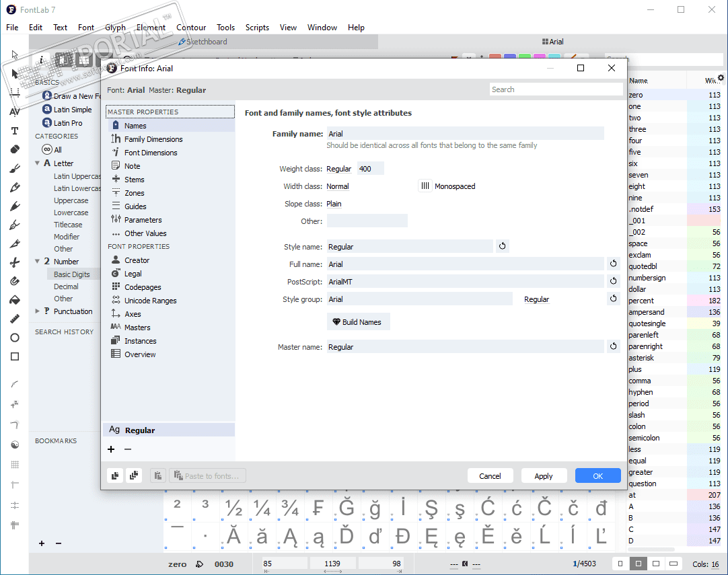Open the Legal font properties page
This screenshot has width=728, height=575.
click(x=133, y=274)
